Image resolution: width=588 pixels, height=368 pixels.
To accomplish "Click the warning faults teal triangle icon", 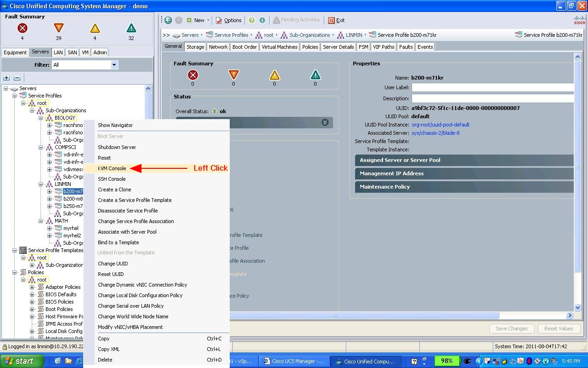I will tap(131, 29).
